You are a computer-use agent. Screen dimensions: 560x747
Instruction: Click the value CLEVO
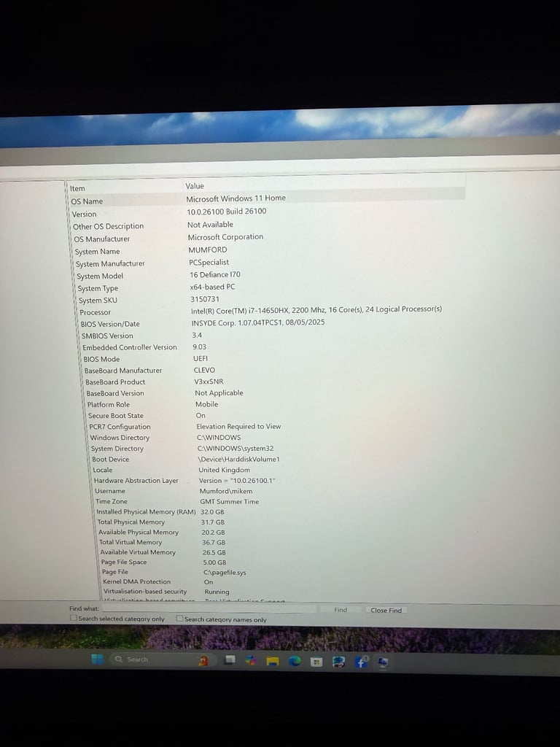tap(205, 370)
